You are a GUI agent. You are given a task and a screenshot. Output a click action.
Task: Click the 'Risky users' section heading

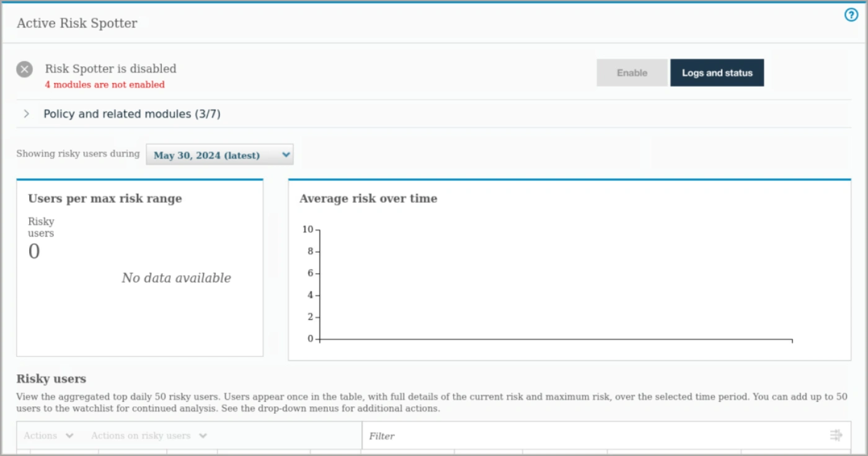click(51, 379)
